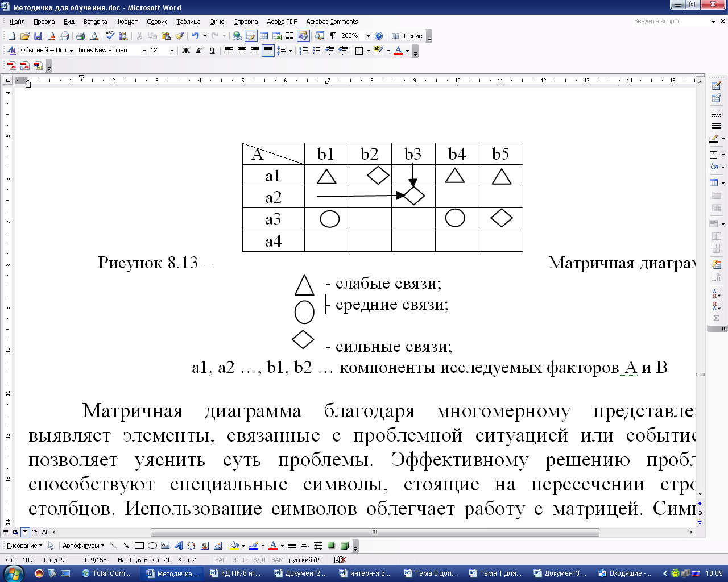Click the numbered list icon
Viewport: 728px width, 582px height.
(304, 51)
